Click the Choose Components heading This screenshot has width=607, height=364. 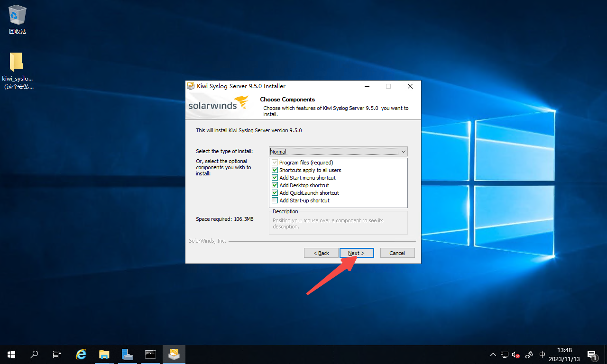287,100
